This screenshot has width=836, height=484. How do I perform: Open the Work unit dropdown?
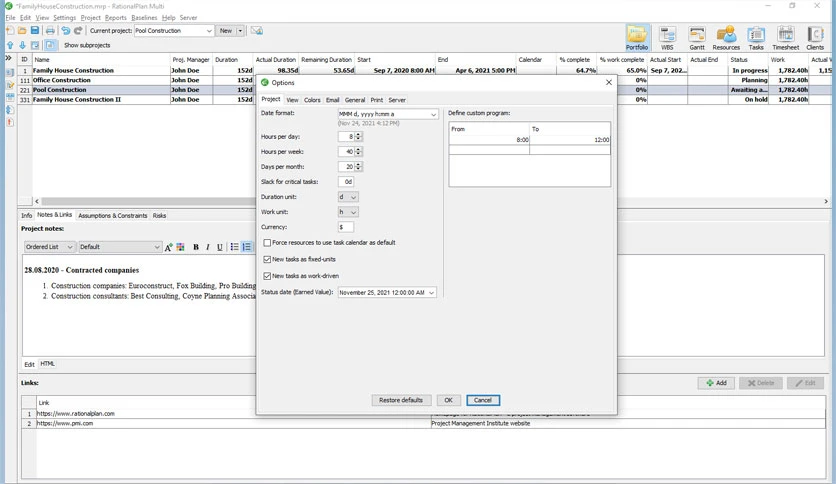348,212
